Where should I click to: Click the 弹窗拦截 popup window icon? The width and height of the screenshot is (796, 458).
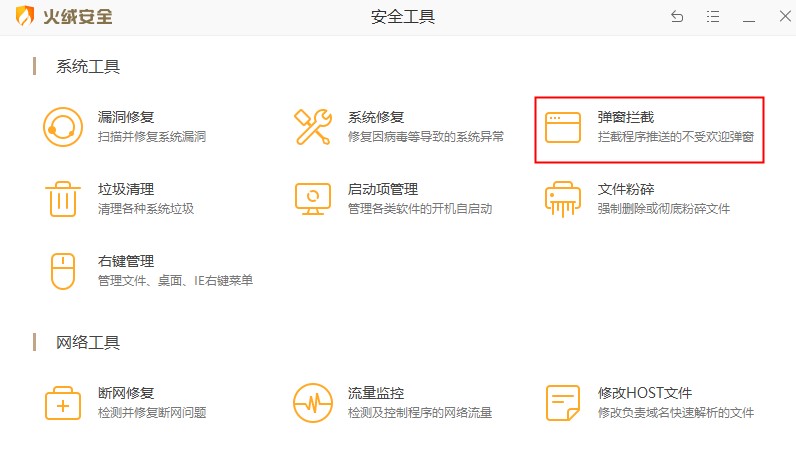pyautogui.click(x=562, y=127)
